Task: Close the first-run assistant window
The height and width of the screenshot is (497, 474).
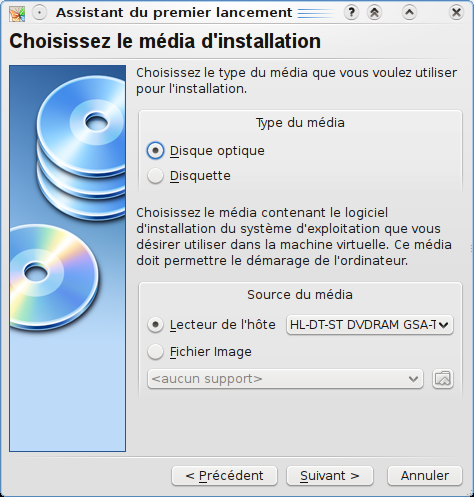Action: (x=456, y=13)
